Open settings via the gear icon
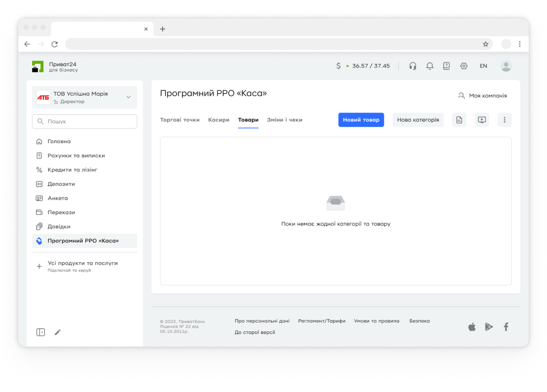This screenshot has height=392, width=547. [x=464, y=66]
